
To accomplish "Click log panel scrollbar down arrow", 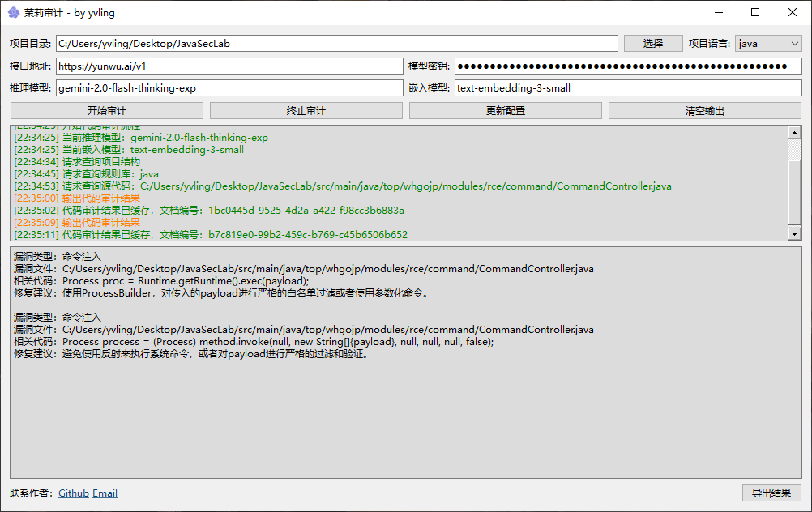I will (794, 233).
